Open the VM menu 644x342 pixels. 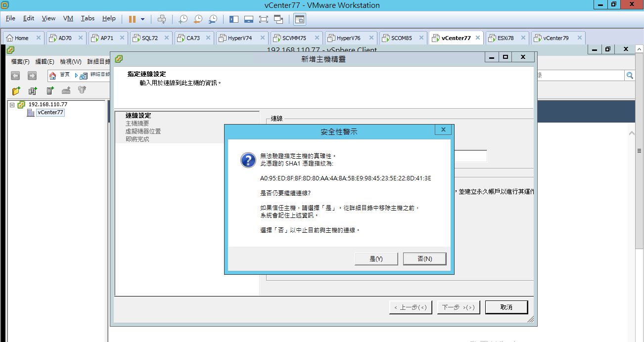(68, 18)
